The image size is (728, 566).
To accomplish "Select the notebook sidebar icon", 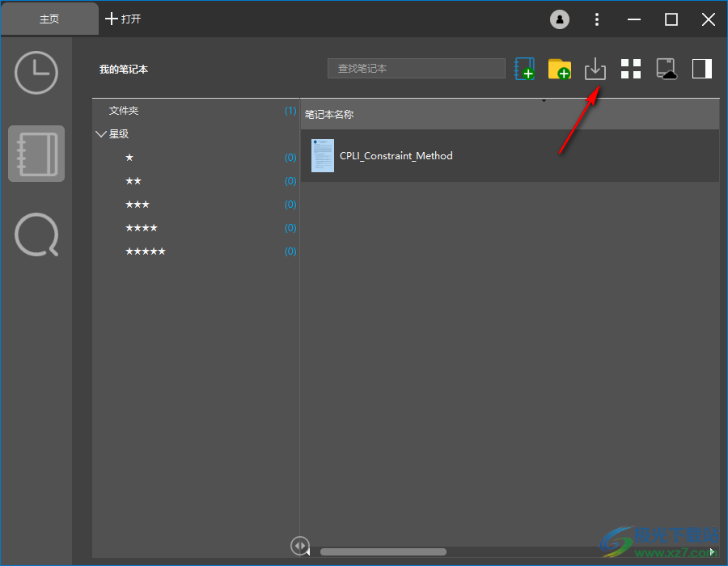I will pyautogui.click(x=36, y=154).
